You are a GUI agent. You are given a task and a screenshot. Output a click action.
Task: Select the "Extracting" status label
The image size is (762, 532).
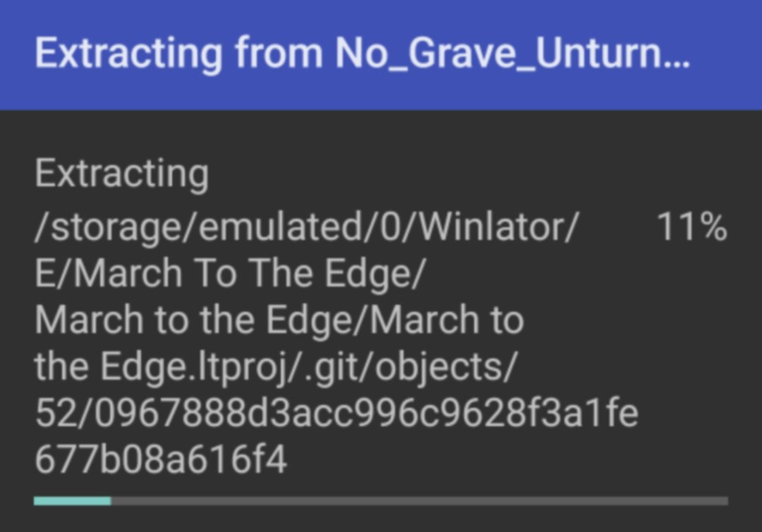pos(121,174)
